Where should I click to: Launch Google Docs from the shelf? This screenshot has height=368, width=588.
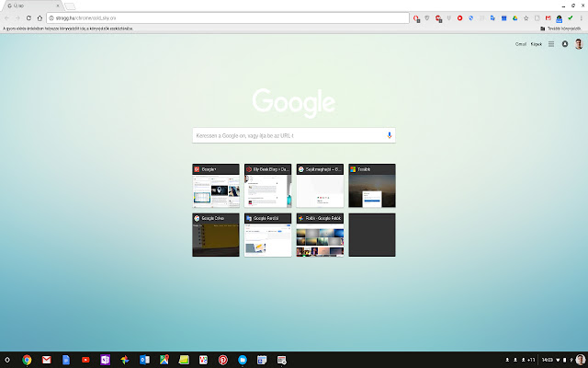tap(66, 360)
